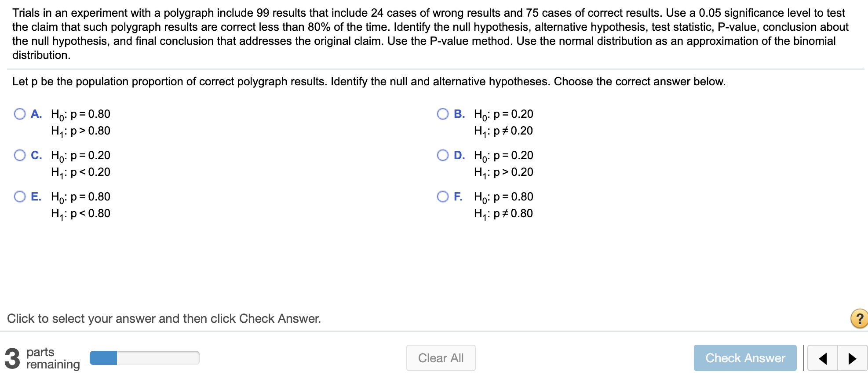Select answer choice D radio button
868x379 pixels.
click(x=443, y=155)
